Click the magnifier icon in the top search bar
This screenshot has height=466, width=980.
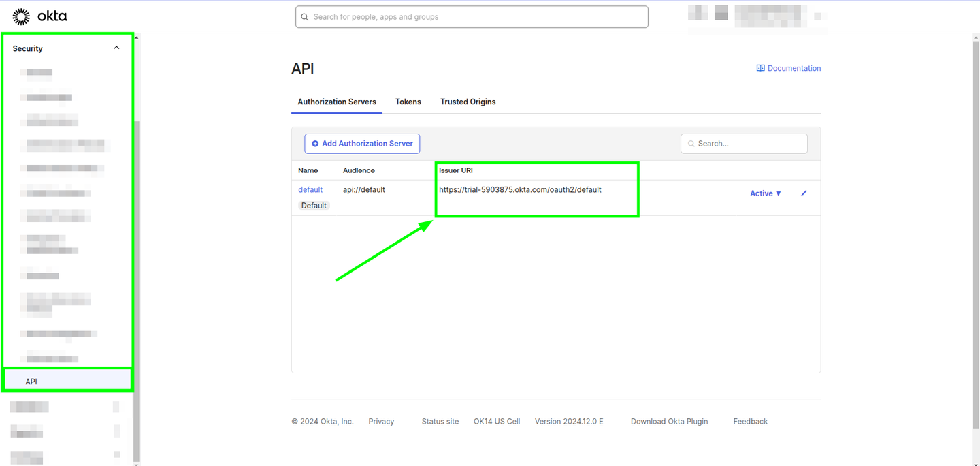pyautogui.click(x=304, y=16)
